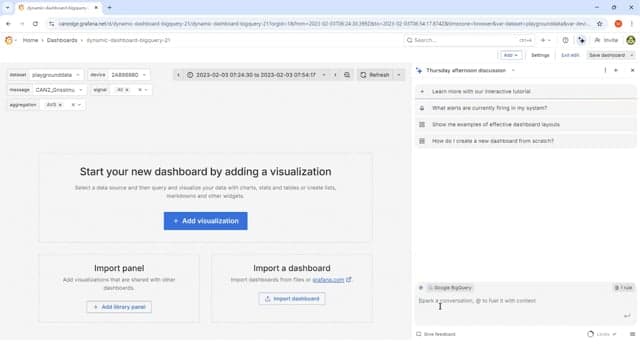Viewport: 640px width, 360px height.
Task: Shift time range forward
Action: pos(335,75)
